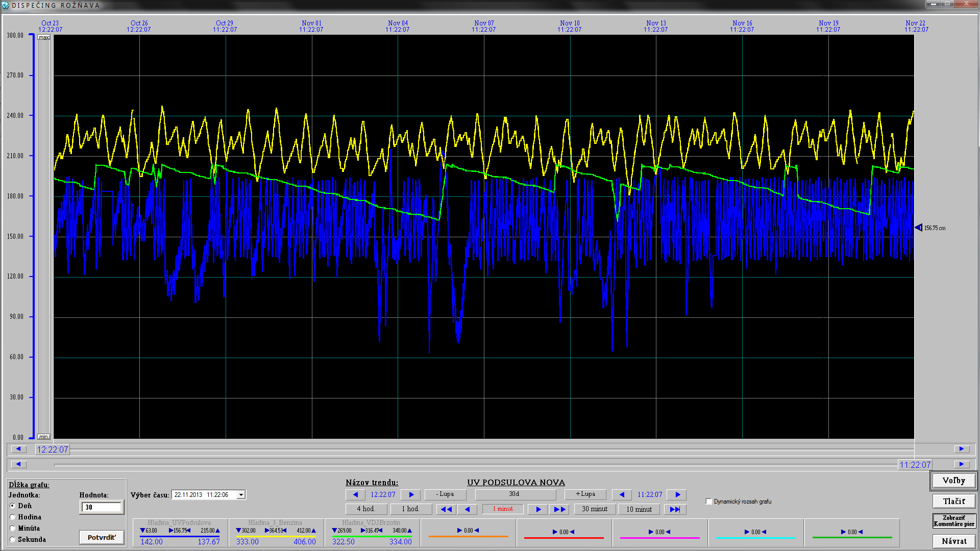Click the right arrow after end time 11:22:07
The height and width of the screenshot is (551, 980).
(677, 494)
